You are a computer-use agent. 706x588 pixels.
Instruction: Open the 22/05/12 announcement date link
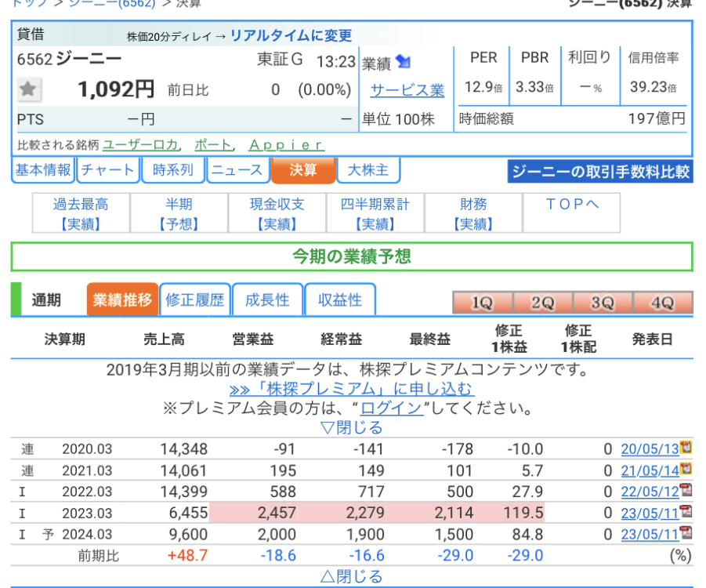(x=650, y=492)
